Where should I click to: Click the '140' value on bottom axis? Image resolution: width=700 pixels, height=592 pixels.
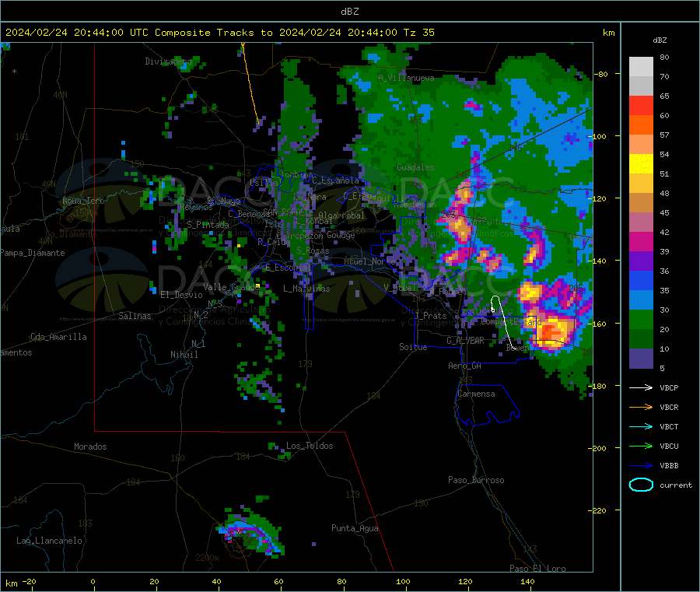point(527,581)
